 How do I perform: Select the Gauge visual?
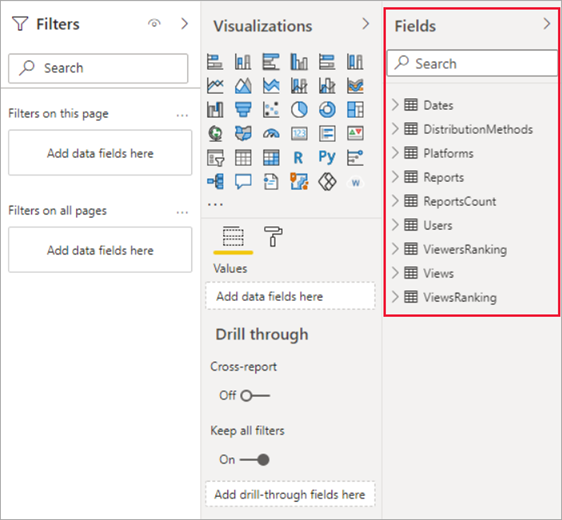tap(271, 134)
